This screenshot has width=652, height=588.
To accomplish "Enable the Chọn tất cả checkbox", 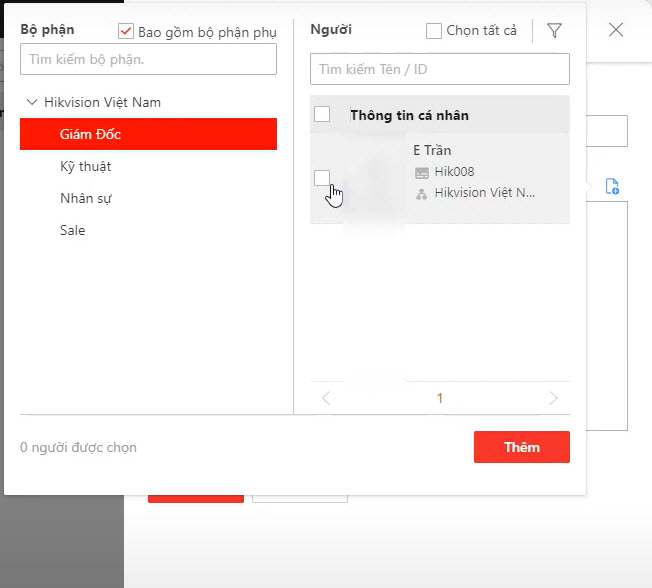I will (434, 31).
